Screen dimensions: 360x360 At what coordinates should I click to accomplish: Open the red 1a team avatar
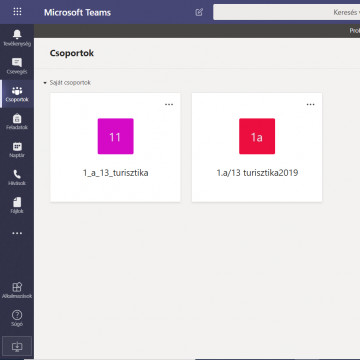(x=257, y=136)
